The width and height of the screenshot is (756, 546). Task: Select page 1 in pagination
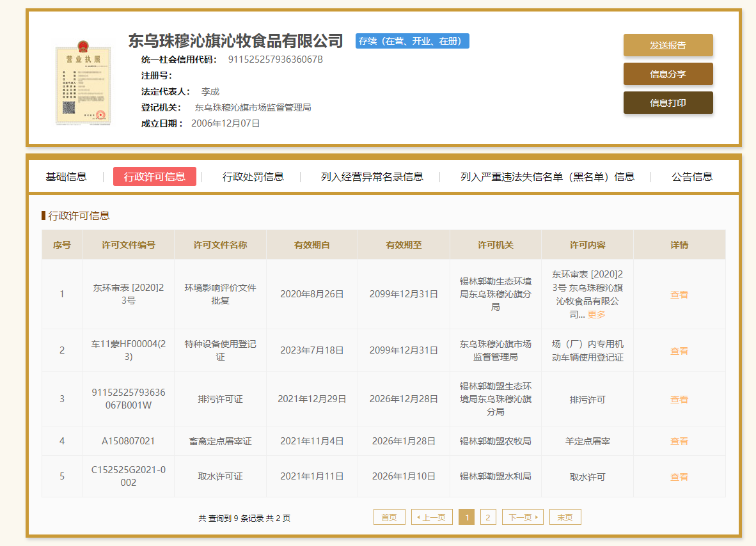click(x=466, y=517)
